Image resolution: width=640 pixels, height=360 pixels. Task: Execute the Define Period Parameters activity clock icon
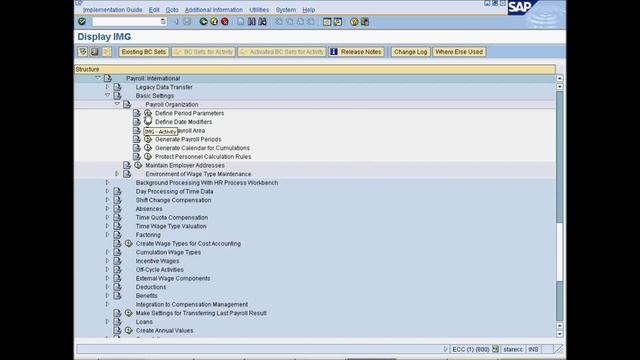(x=148, y=113)
